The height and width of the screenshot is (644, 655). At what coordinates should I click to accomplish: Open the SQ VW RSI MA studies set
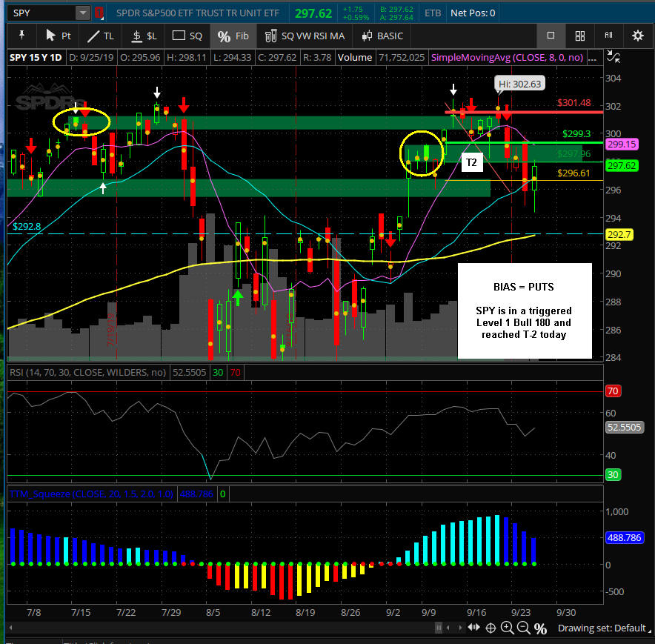[305, 36]
